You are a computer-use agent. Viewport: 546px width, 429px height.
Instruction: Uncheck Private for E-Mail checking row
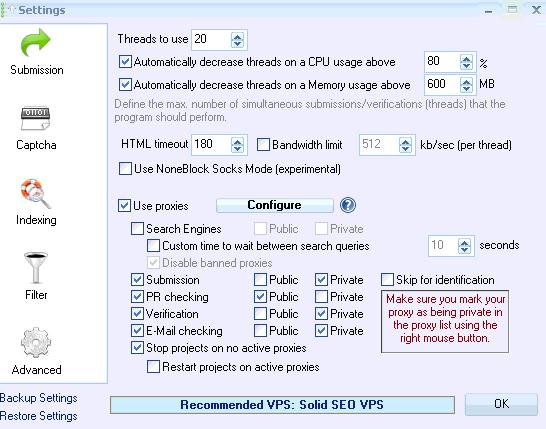point(321,330)
